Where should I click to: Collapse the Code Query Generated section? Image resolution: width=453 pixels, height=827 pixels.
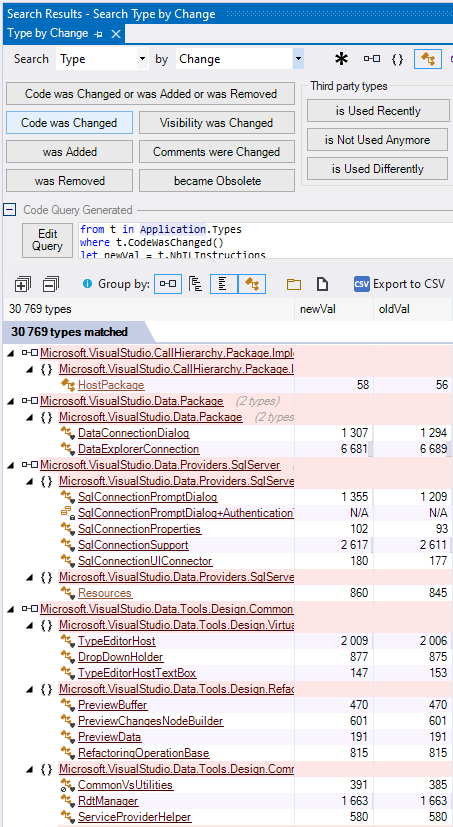pos(9,210)
